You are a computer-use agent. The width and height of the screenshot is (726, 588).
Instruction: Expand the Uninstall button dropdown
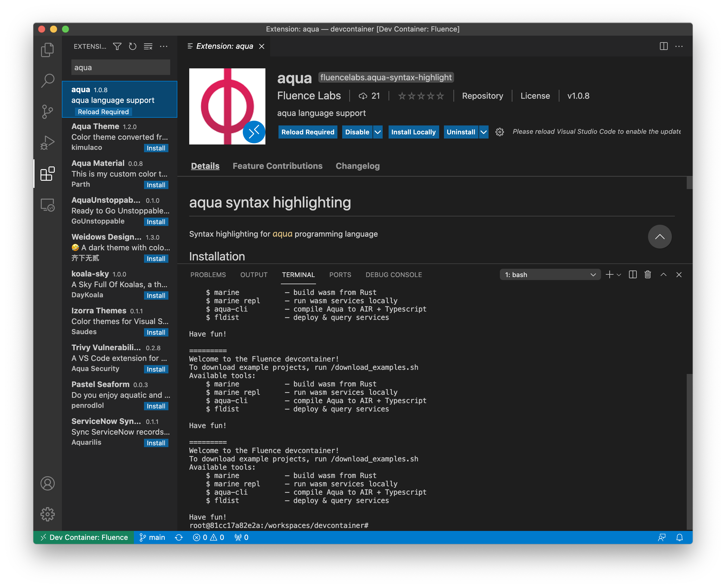484,132
